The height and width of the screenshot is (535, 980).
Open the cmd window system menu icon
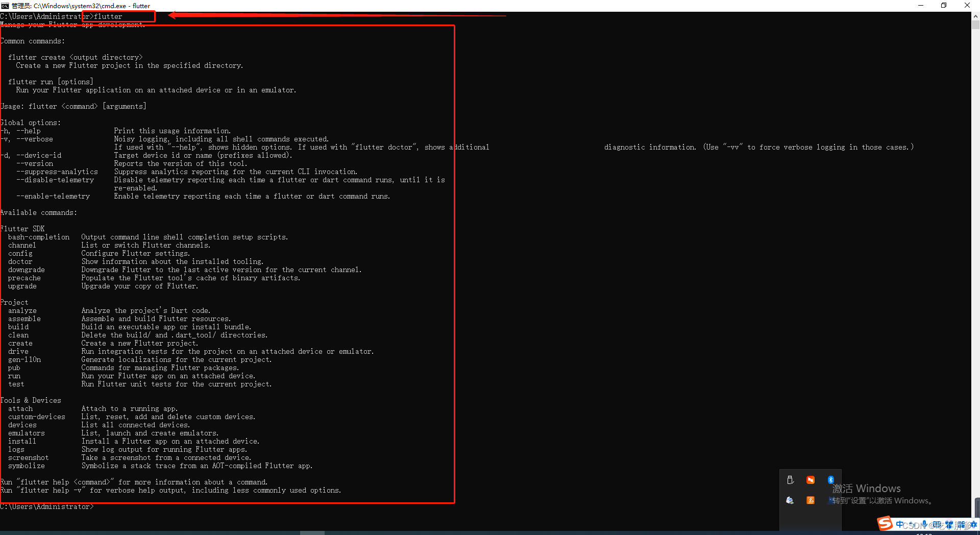pos(5,6)
